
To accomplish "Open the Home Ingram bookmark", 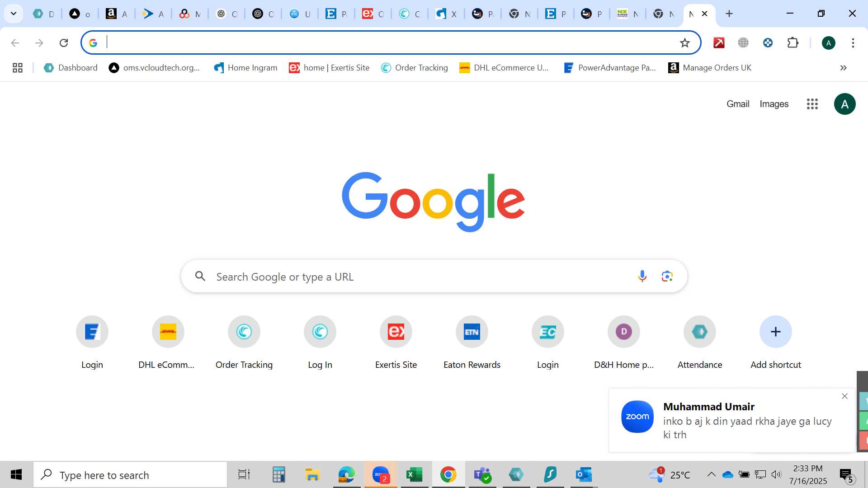I will [245, 68].
